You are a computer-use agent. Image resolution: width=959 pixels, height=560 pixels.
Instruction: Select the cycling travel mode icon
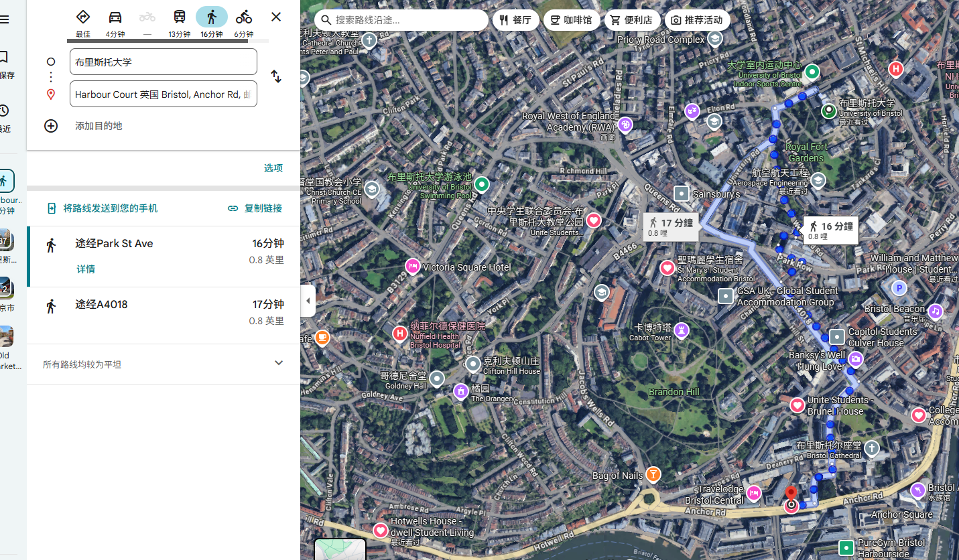pyautogui.click(x=243, y=18)
